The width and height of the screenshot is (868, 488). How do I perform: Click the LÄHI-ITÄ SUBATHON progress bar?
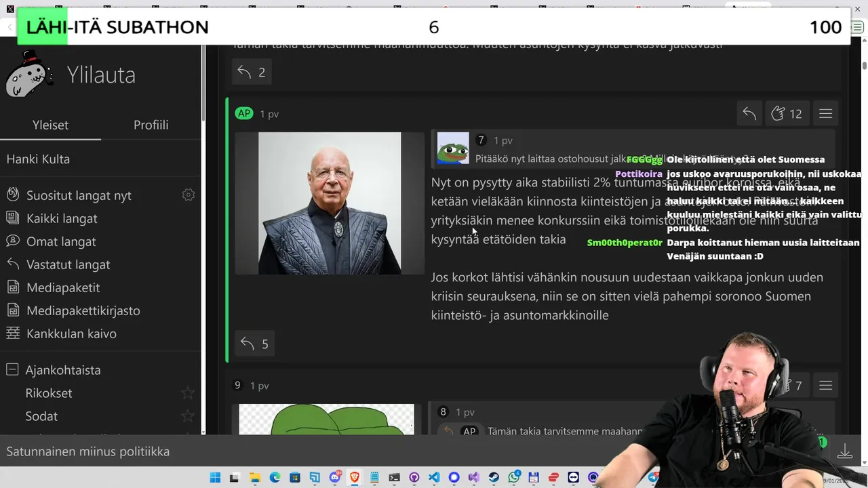(434, 27)
